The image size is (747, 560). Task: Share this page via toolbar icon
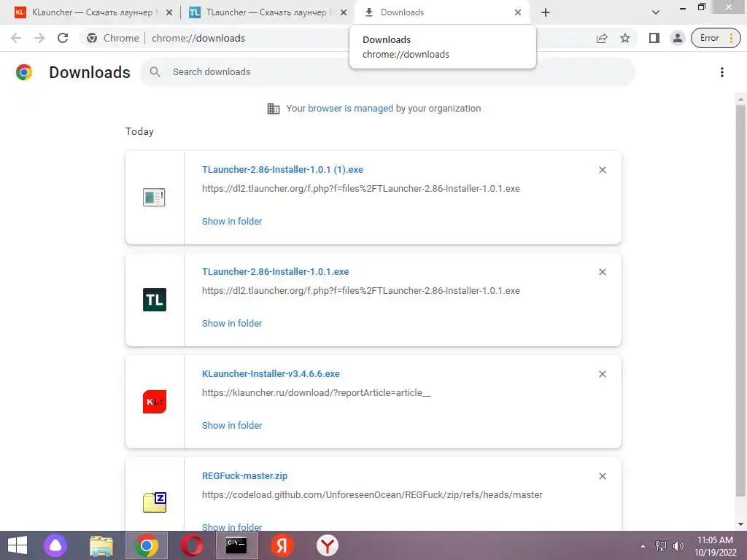(602, 38)
